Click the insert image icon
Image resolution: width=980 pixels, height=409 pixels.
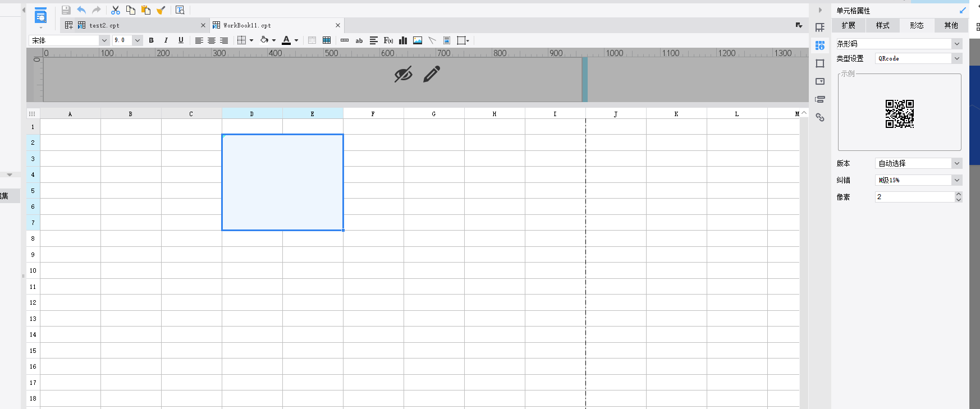pyautogui.click(x=418, y=40)
